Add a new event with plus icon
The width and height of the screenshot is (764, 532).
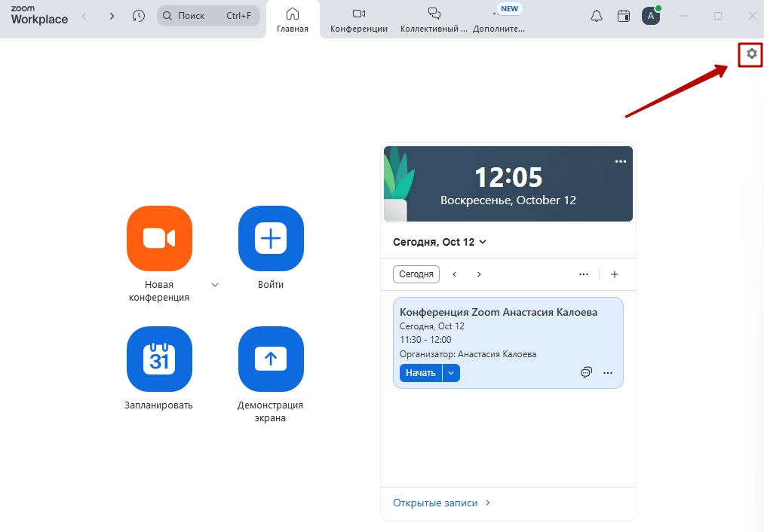[615, 274]
